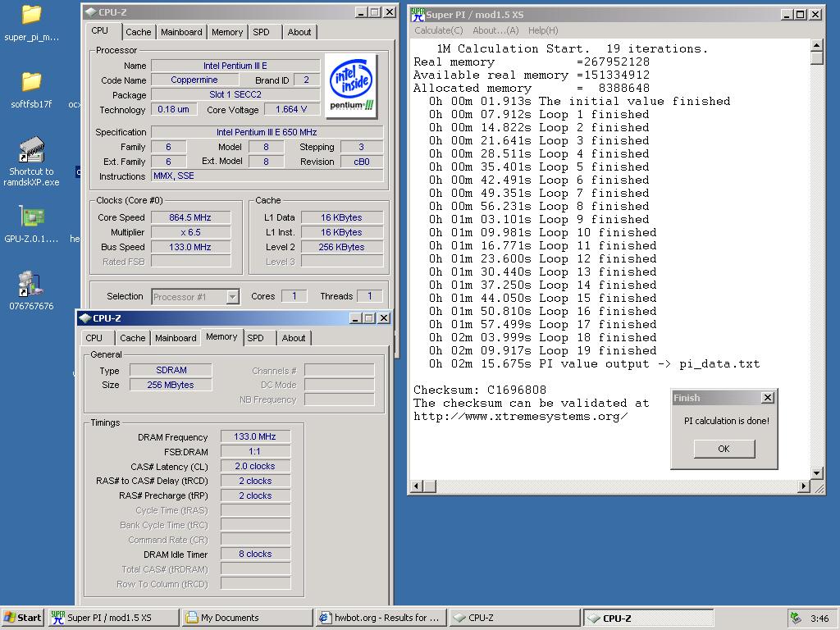The image size is (840, 630).
Task: Click the Super PI vertical scrollbar down arrow
Action: [x=816, y=473]
